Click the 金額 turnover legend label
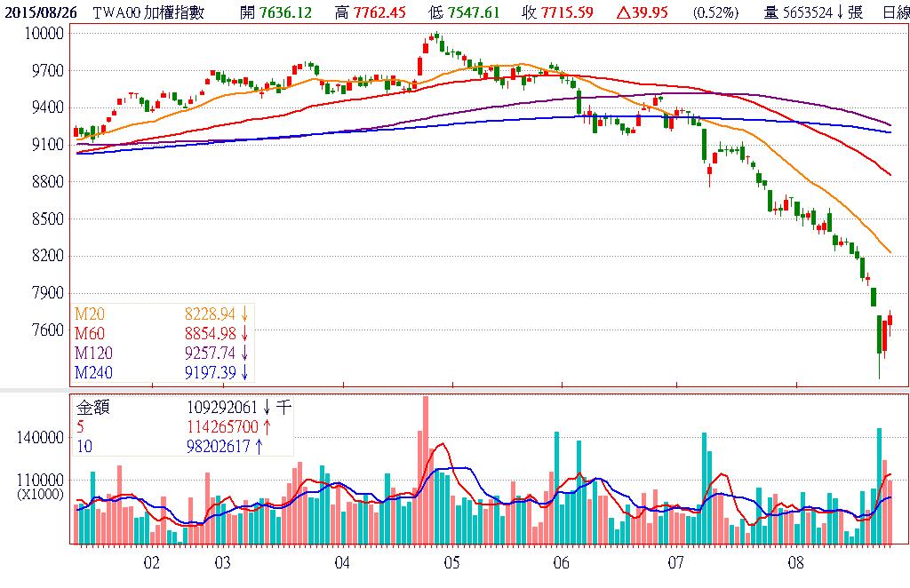Viewport: 910px width, 588px height. point(92,407)
